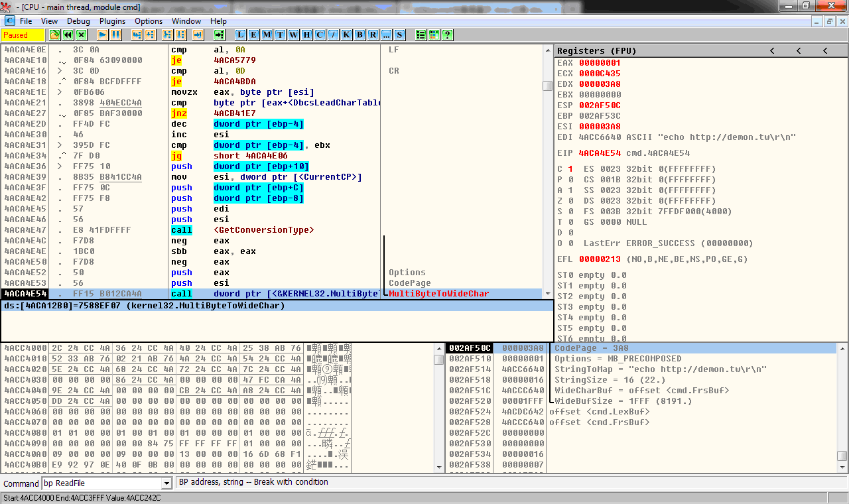This screenshot has height=504, width=849.
Task: Expand the Command input dropdown arrow
Action: point(166,483)
